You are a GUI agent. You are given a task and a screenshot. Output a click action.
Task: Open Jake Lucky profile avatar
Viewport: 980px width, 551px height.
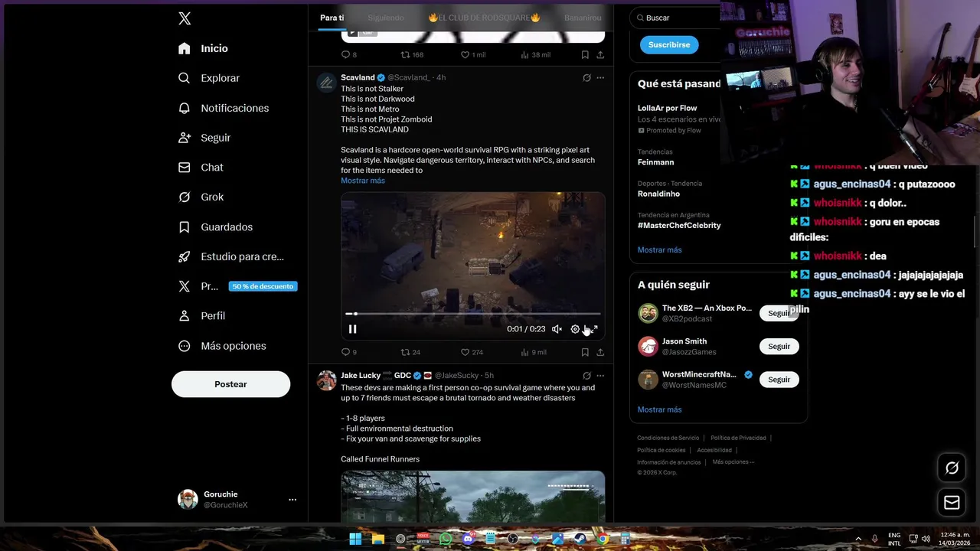(327, 380)
